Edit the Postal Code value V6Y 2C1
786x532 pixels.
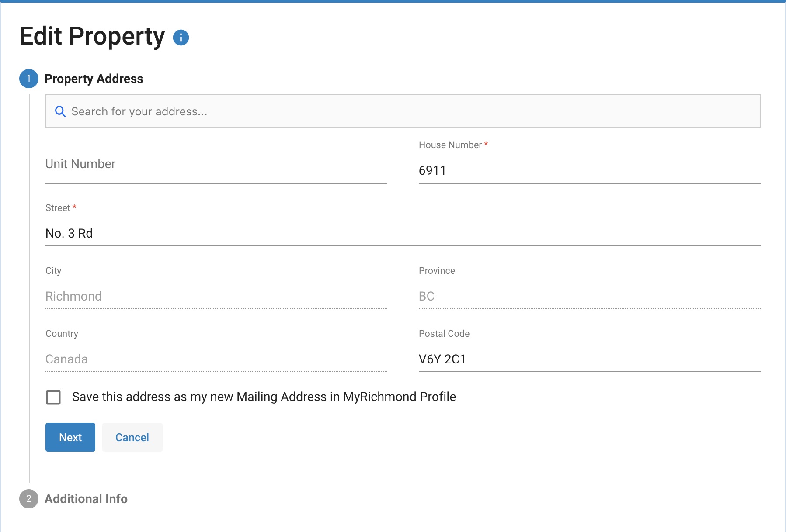tap(589, 359)
